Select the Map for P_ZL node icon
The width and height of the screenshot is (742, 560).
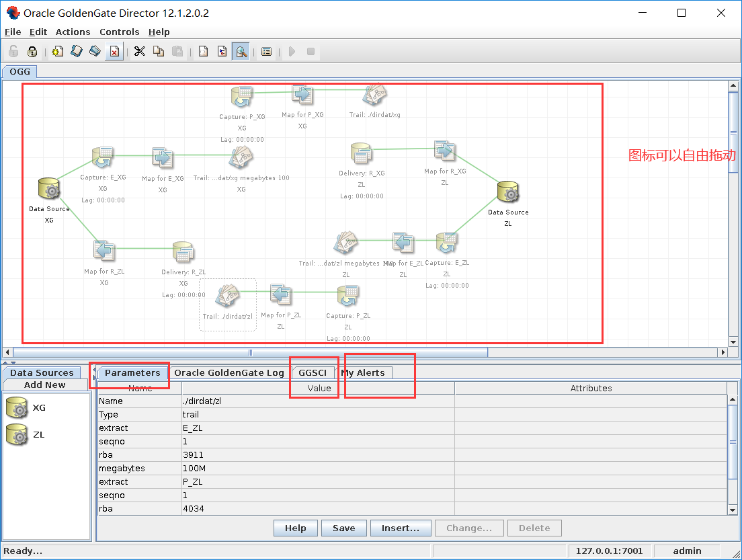pyautogui.click(x=281, y=294)
